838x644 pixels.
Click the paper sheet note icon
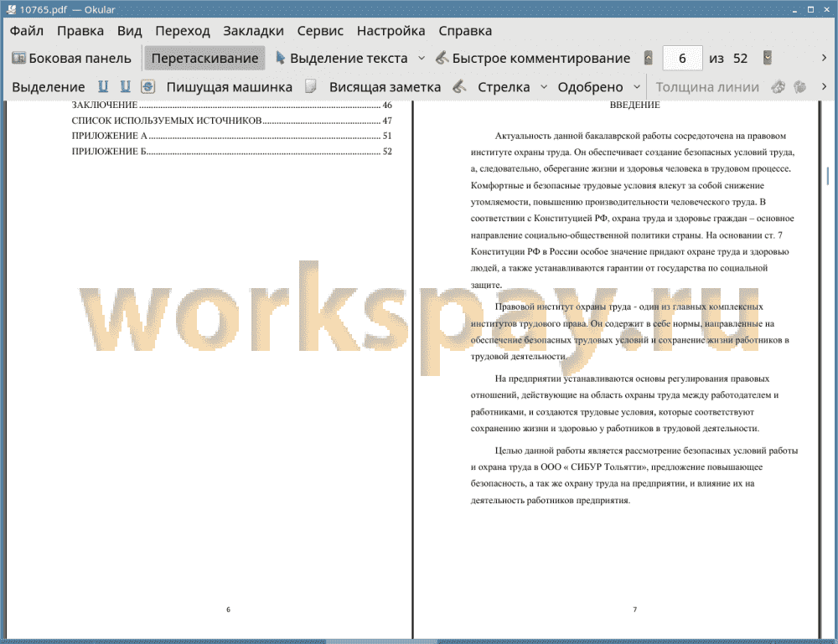pyautogui.click(x=310, y=86)
